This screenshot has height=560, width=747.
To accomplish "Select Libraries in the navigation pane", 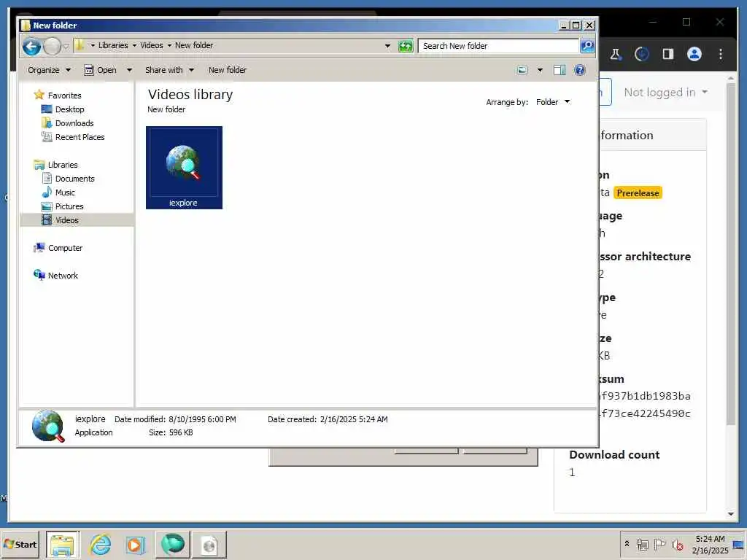I will [x=63, y=165].
